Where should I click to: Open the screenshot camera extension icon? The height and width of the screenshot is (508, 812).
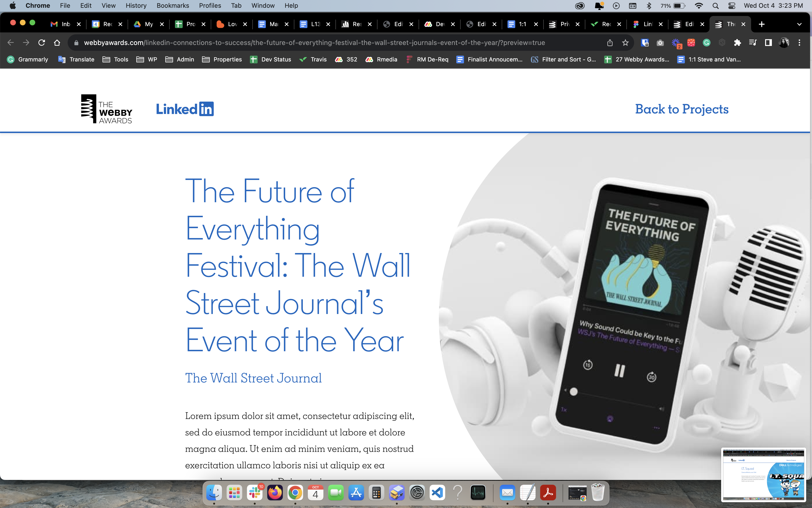tap(660, 43)
